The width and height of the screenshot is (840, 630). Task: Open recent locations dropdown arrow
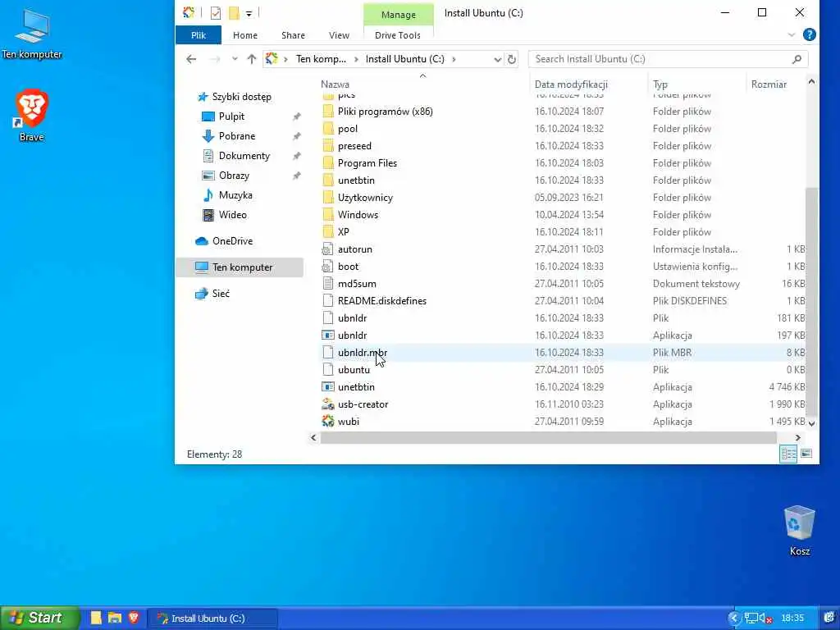235,59
